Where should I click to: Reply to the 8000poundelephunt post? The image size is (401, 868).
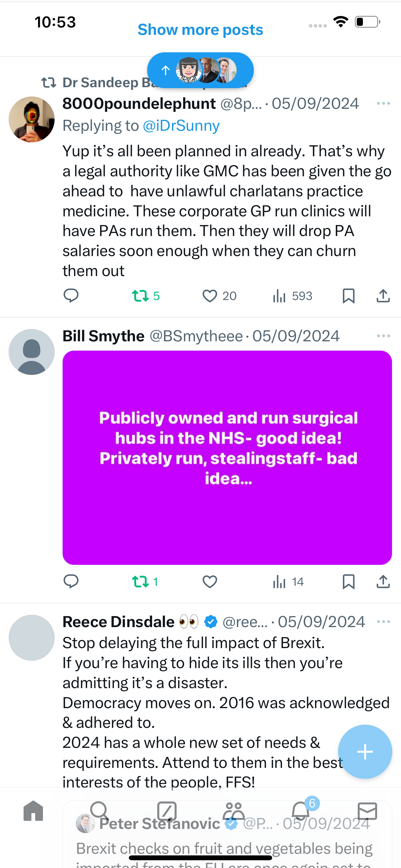71,296
